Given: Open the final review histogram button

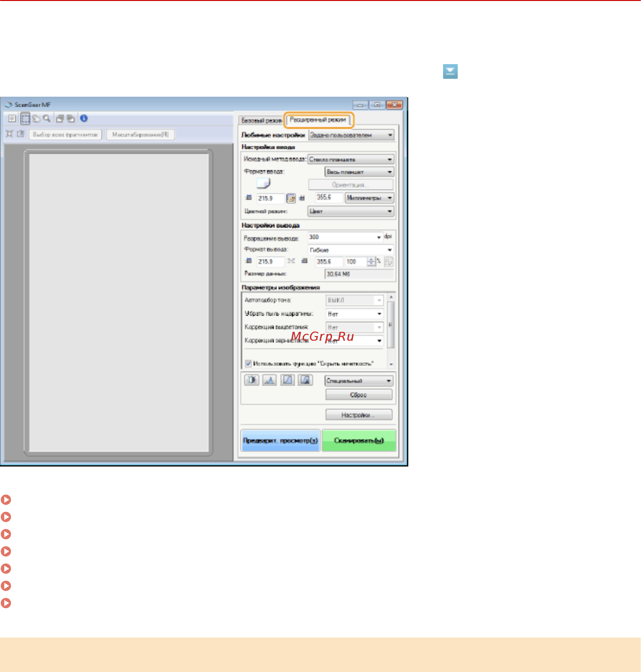Looking at the screenshot, I should pos(305,380).
